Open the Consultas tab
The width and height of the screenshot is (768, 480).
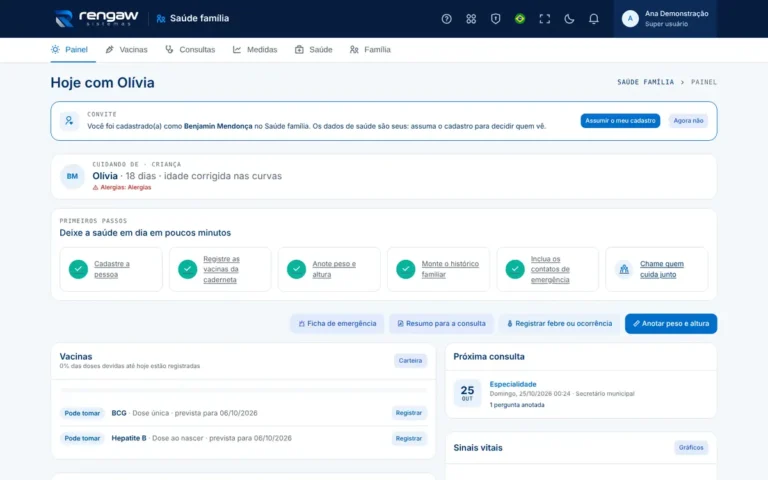(190, 49)
